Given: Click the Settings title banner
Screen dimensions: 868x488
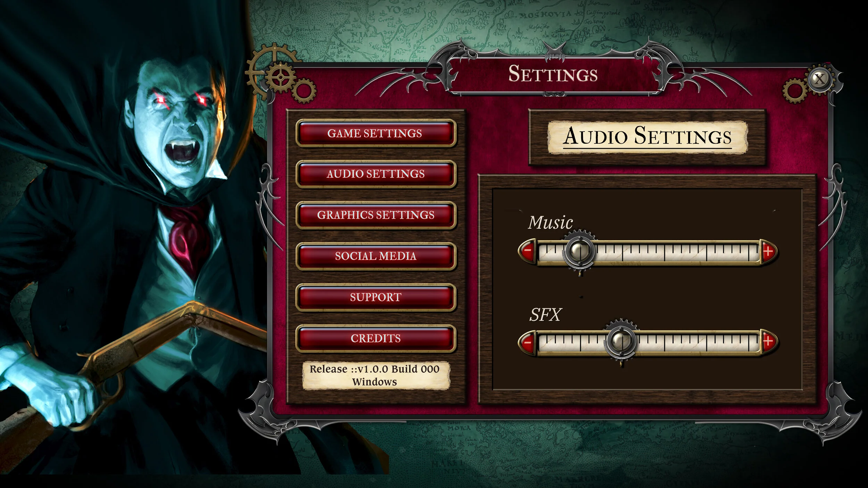Looking at the screenshot, I should coord(553,74).
